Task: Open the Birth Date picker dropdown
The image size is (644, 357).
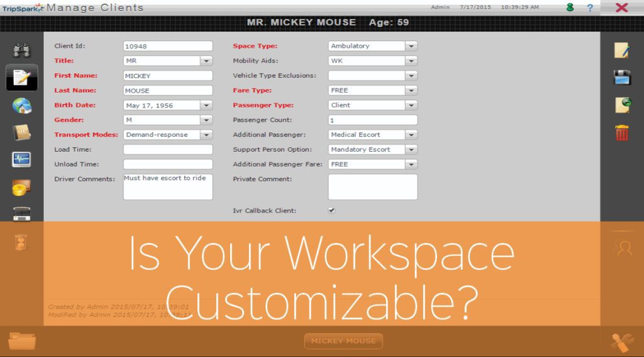Action: click(x=206, y=105)
